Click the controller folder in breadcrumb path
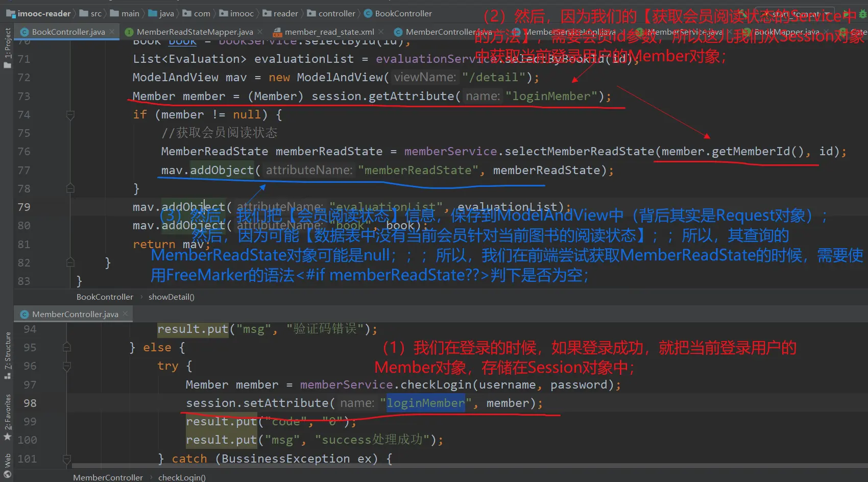868x482 pixels. click(336, 13)
